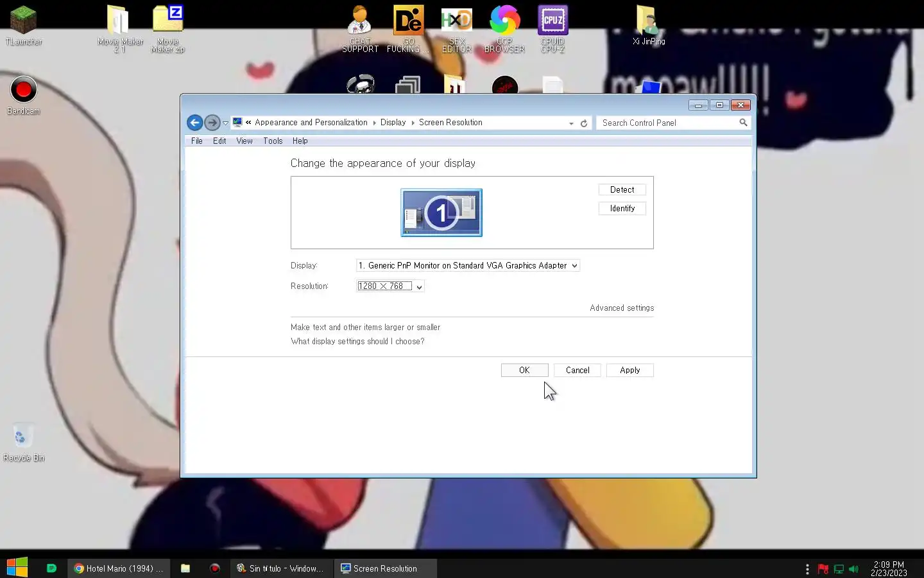The width and height of the screenshot is (924, 578).
Task: Open recent pages dropdown beside Forward arrow
Action: click(x=225, y=123)
